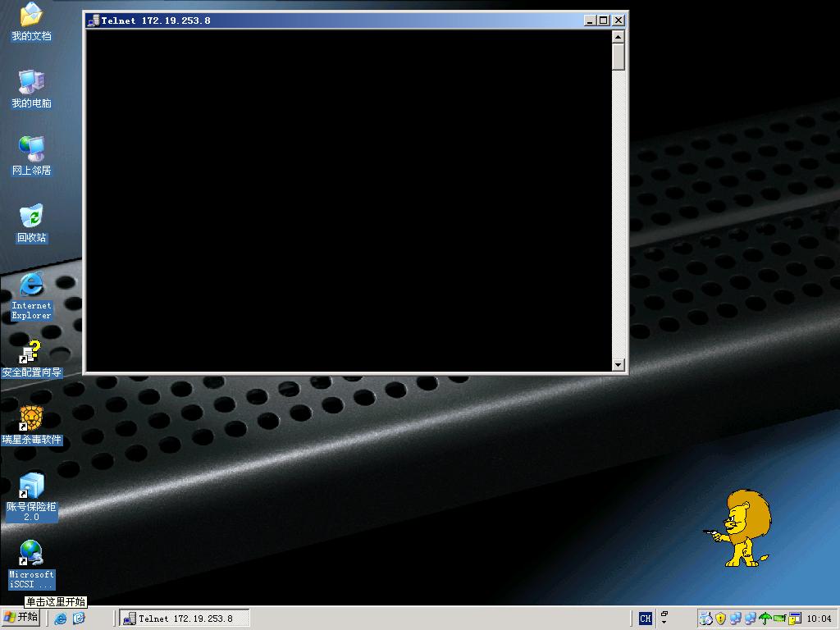Activate the Telnet 172.19.253.8 taskbar button

[x=185, y=619]
